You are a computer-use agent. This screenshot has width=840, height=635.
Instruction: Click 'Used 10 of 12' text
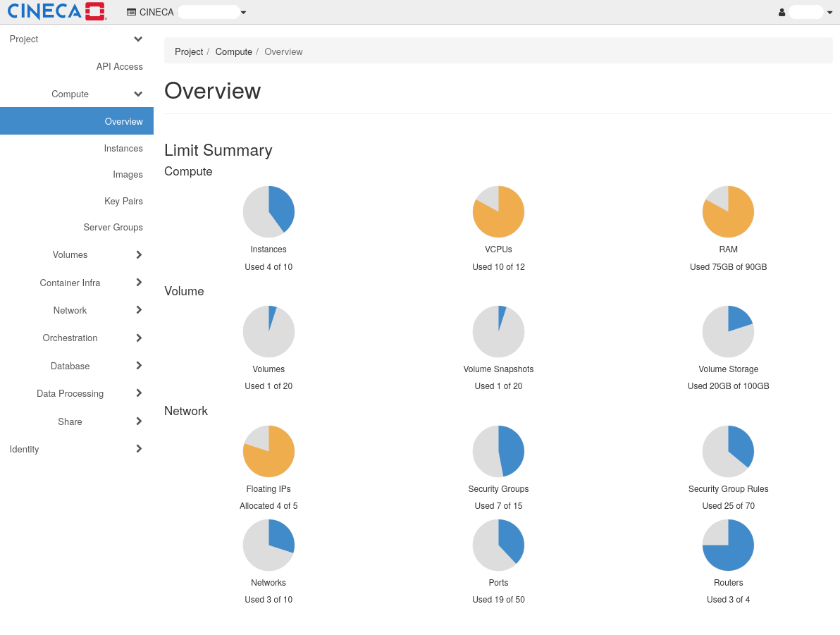point(498,267)
